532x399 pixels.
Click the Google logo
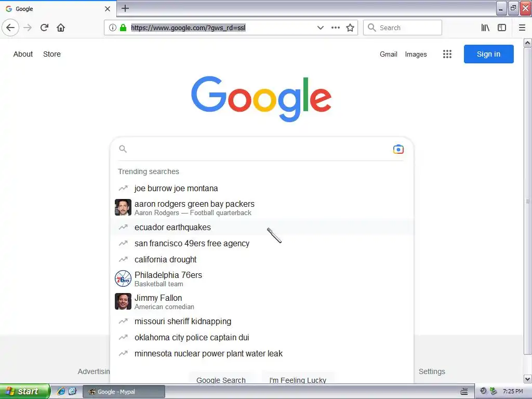point(261,99)
